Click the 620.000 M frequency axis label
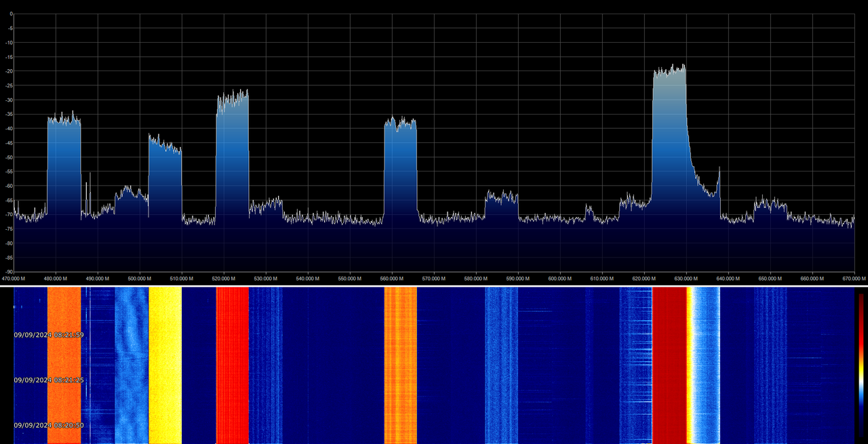Image resolution: width=868 pixels, height=444 pixels. click(644, 279)
